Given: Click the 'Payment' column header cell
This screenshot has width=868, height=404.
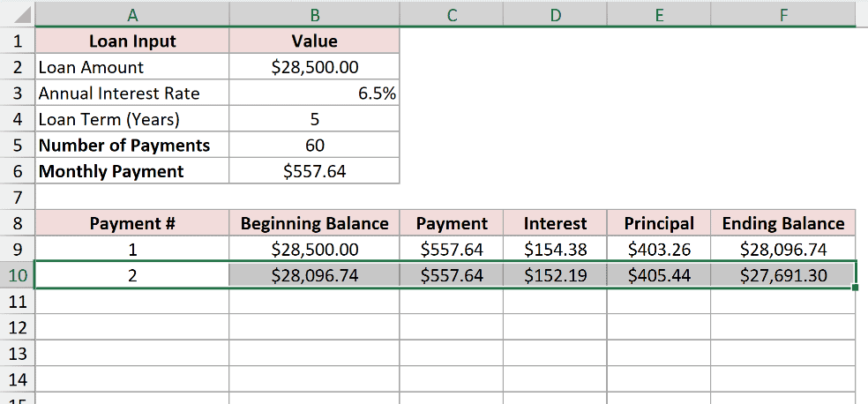Looking at the screenshot, I should (451, 223).
